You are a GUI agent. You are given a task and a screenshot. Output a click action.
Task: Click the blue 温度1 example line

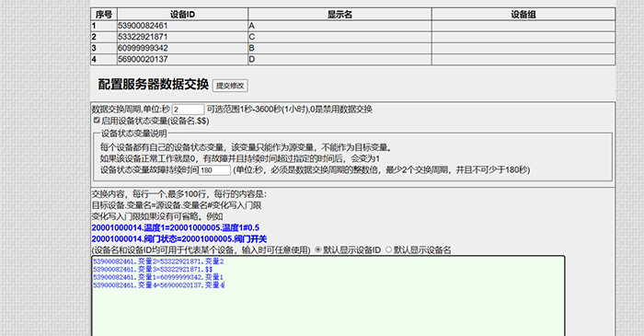(176, 227)
